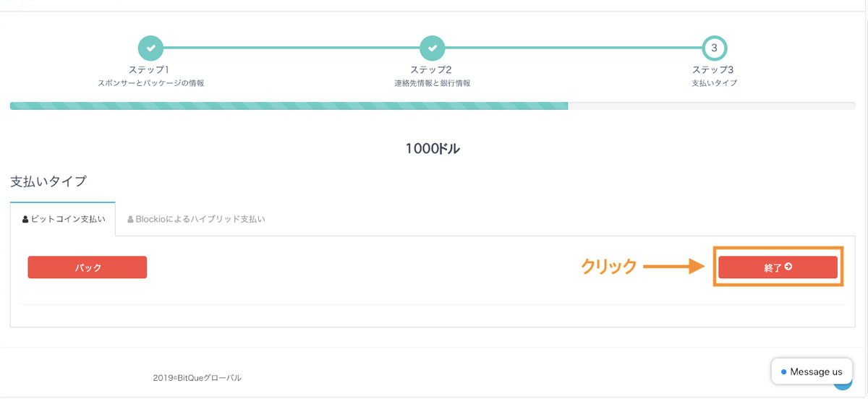Screen dimensions: 868x399
Task: Click the Step 1 checkmark circle
Action: pyautogui.click(x=150, y=48)
